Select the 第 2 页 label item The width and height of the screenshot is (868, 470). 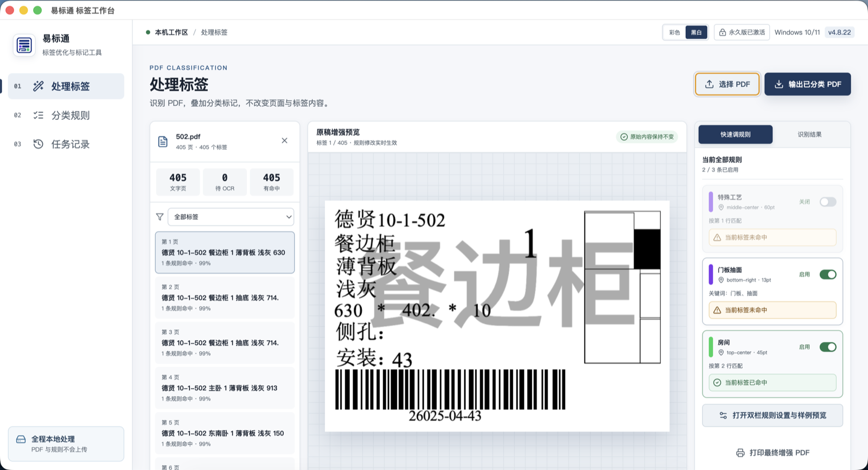pyautogui.click(x=225, y=297)
